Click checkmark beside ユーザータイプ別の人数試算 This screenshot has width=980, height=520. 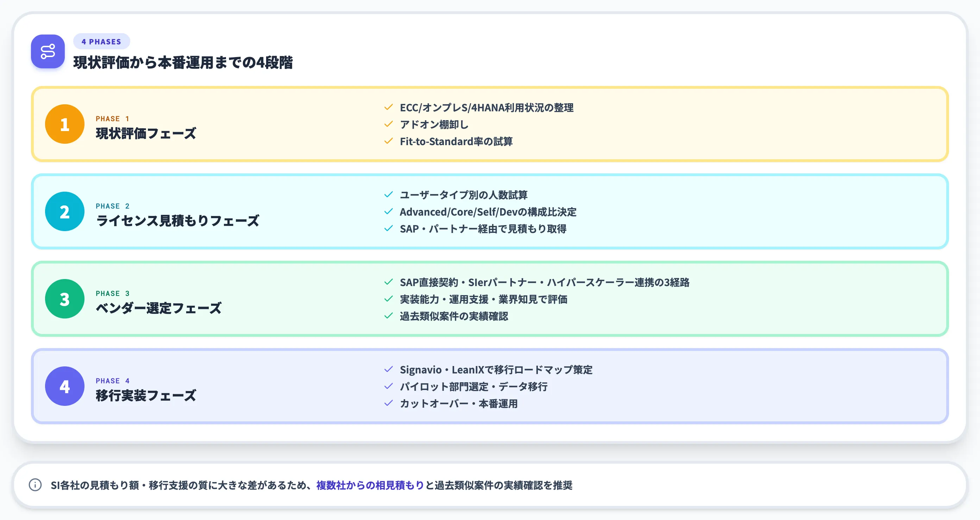388,194
